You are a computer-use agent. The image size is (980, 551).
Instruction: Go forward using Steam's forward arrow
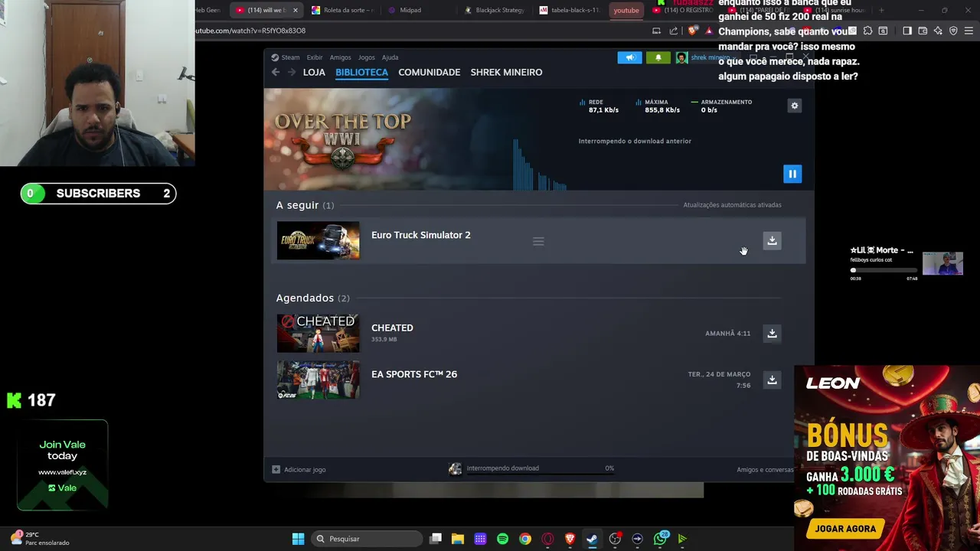[292, 72]
